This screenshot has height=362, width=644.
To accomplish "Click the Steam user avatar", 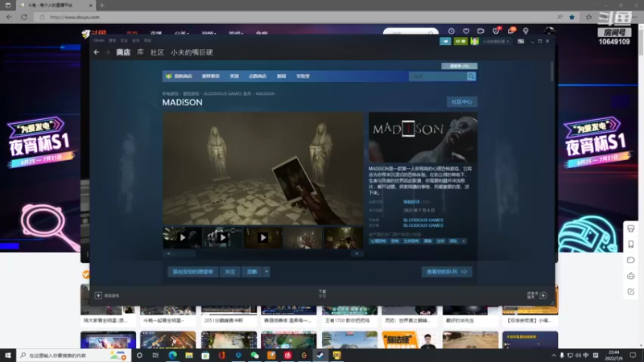I will [474, 41].
